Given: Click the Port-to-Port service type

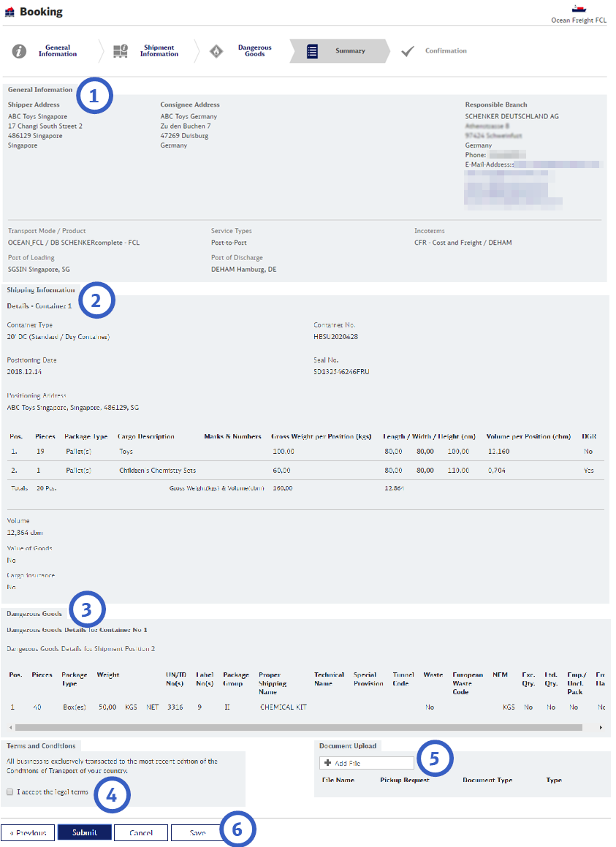Looking at the screenshot, I should tap(229, 243).
